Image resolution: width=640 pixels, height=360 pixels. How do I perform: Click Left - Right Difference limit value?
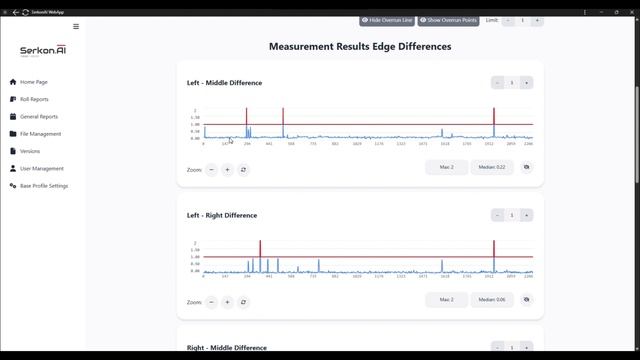click(x=512, y=215)
